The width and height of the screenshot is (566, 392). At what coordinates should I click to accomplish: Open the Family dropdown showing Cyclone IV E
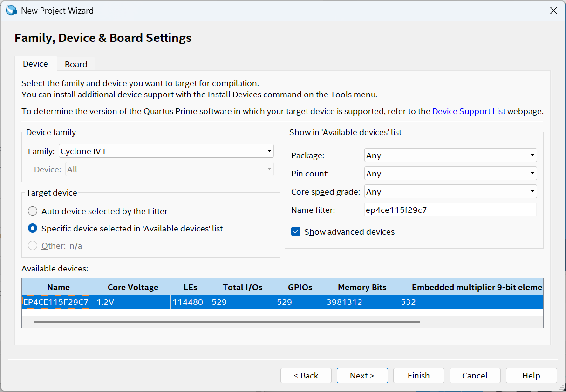[166, 151]
